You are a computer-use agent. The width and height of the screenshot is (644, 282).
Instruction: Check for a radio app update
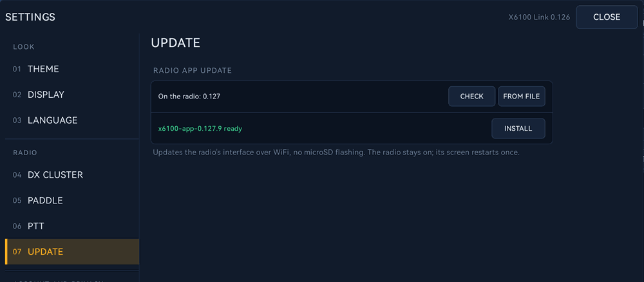471,97
